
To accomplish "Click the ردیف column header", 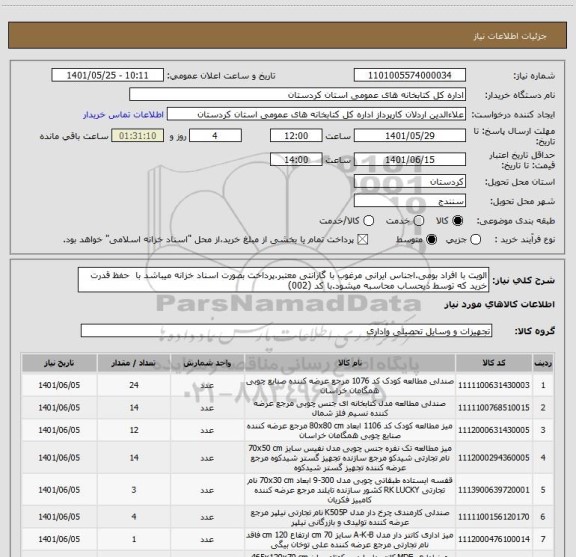I will pos(543,363).
